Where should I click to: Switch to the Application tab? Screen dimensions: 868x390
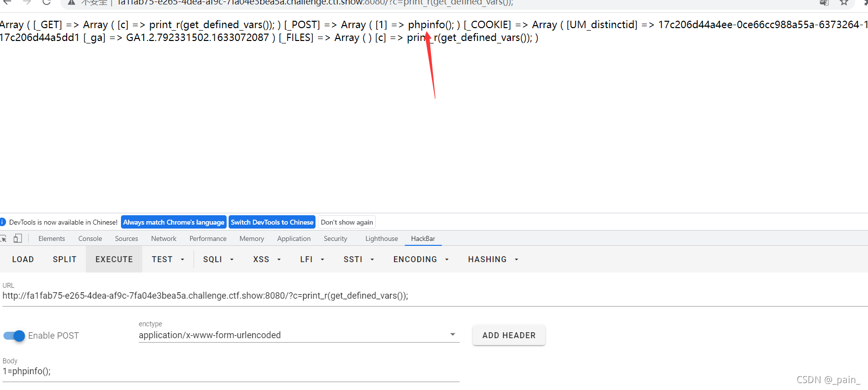[294, 238]
